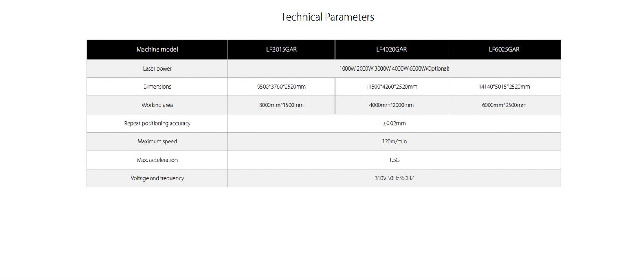Click the 6000mm*2500mm working area cell
This screenshot has width=644, height=280.
point(504,105)
